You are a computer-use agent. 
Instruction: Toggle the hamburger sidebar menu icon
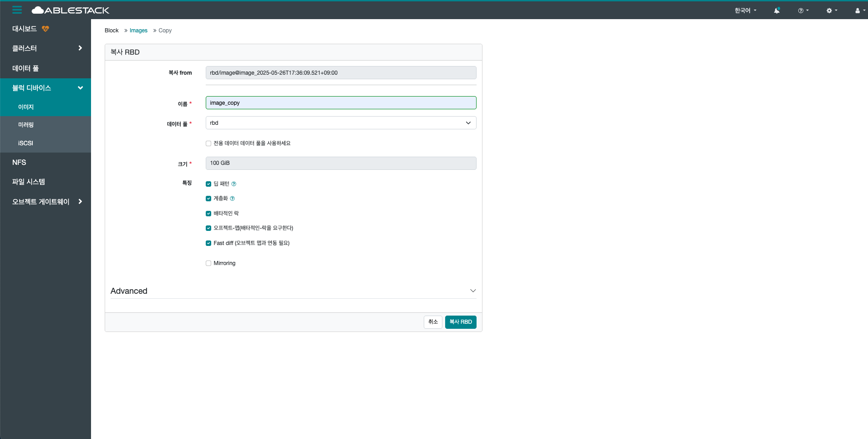pos(17,10)
